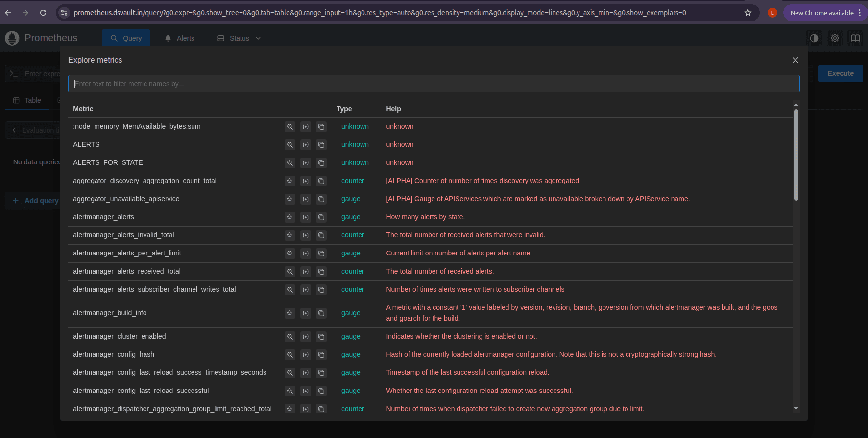Open the Chrome profile avatar
Viewport: 868px width, 438px height.
coord(772,13)
